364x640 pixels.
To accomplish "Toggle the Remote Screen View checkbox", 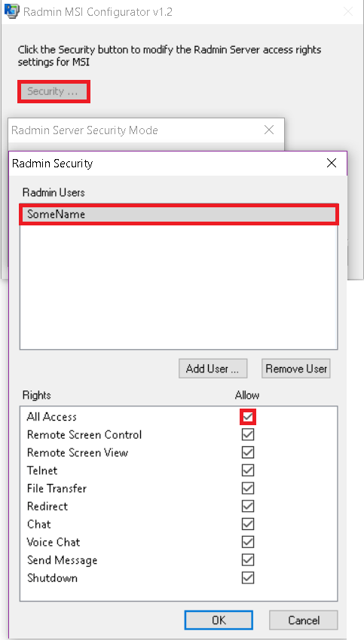I will tap(248, 452).
